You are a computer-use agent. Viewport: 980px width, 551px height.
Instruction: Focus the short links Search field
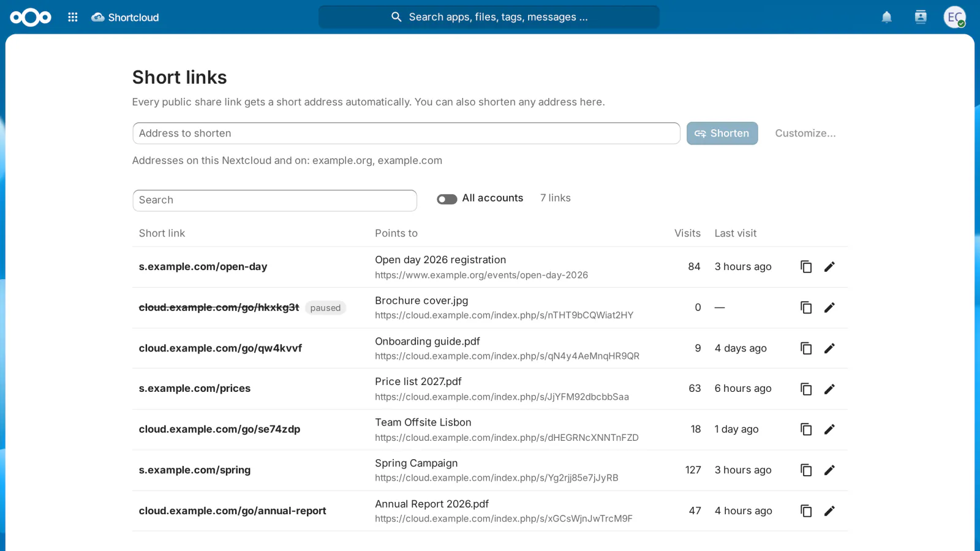(x=275, y=200)
